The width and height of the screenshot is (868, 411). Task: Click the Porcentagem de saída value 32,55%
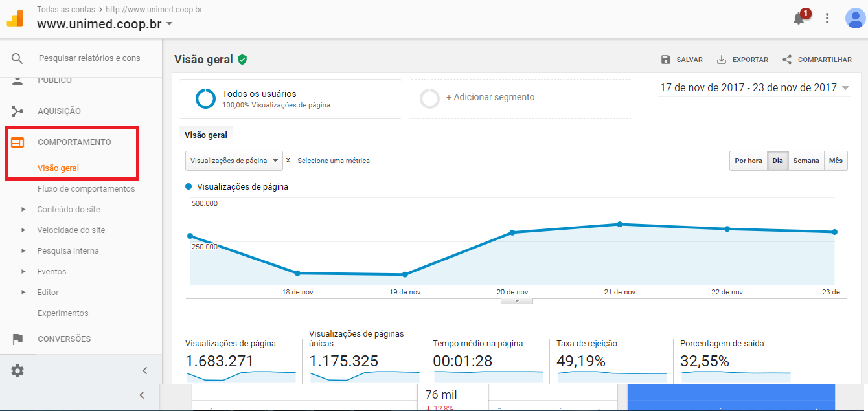[705, 361]
